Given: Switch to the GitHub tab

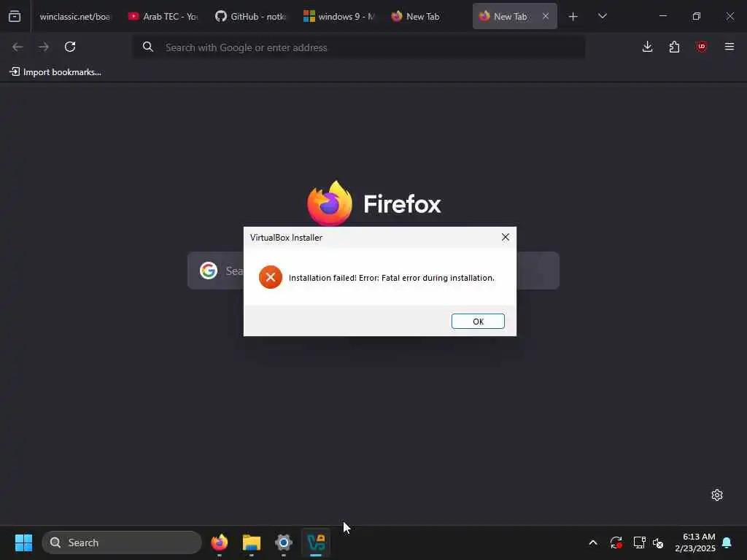Looking at the screenshot, I should click(252, 16).
